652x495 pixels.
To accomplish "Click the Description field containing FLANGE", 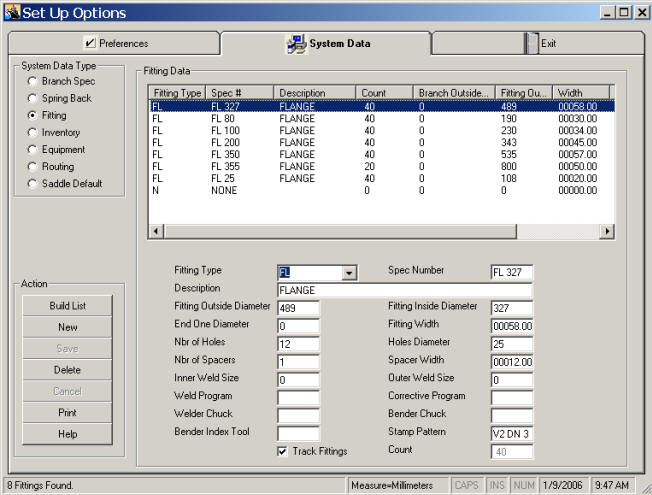I will coord(405,290).
